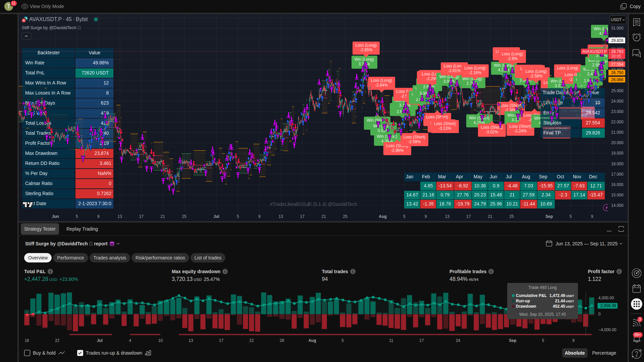The height and width of the screenshot is (362, 644).
Task: Open the List of trades tab
Action: [208, 258]
